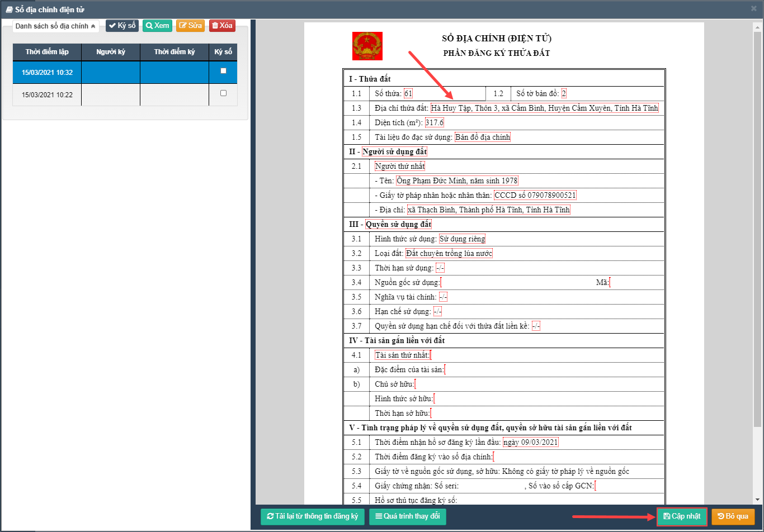This screenshot has height=532, width=764.
Task: Click the Xem magnifier button
Action: pyautogui.click(x=157, y=26)
